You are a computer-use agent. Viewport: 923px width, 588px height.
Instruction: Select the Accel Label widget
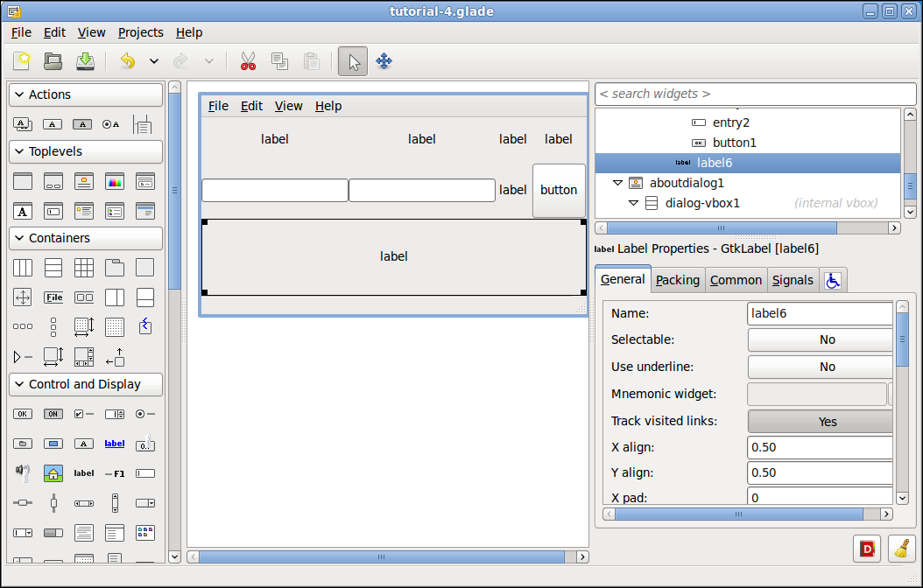click(x=114, y=473)
